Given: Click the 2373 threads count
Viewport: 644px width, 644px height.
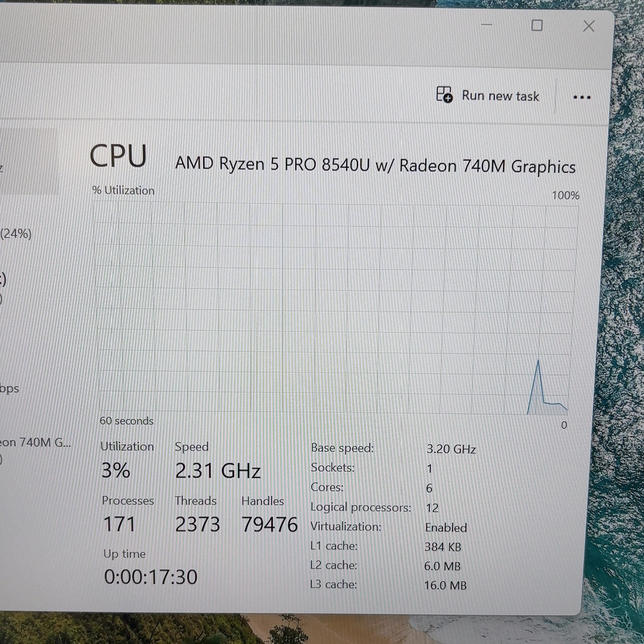Looking at the screenshot, I should (x=197, y=524).
